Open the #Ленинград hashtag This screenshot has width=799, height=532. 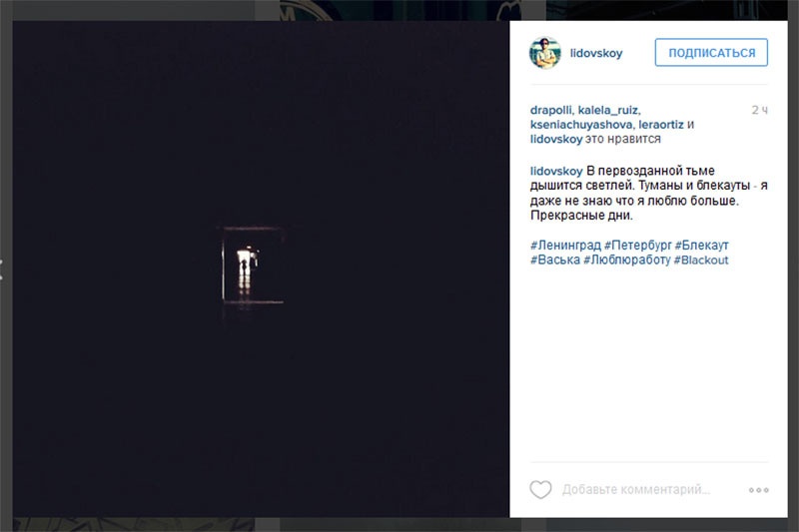(x=565, y=246)
